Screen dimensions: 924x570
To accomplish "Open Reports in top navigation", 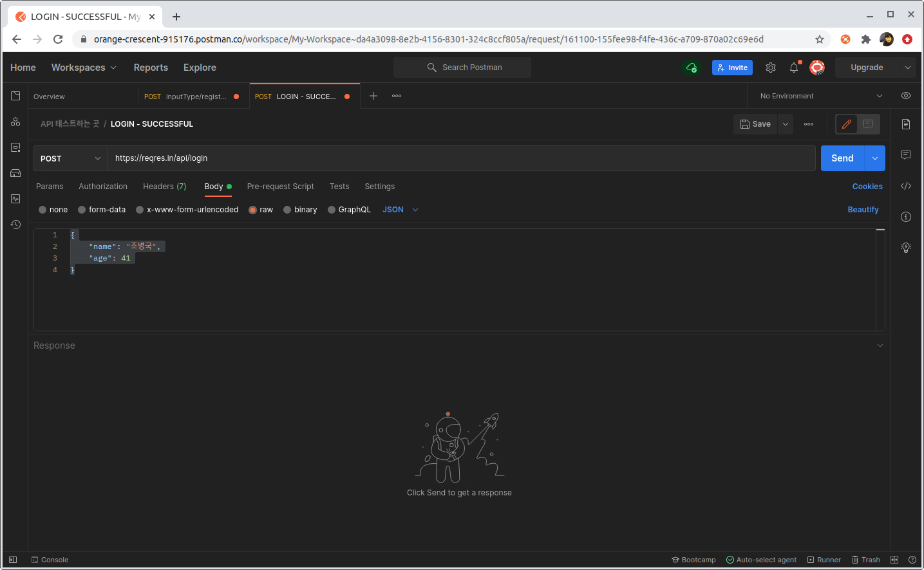I will pyautogui.click(x=151, y=68).
